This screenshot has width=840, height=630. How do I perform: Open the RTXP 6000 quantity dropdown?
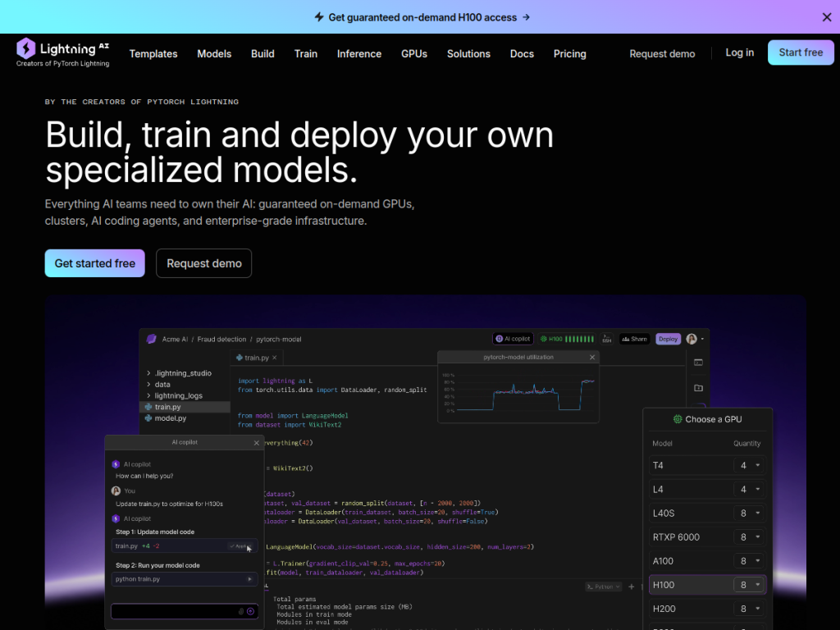[749, 536]
